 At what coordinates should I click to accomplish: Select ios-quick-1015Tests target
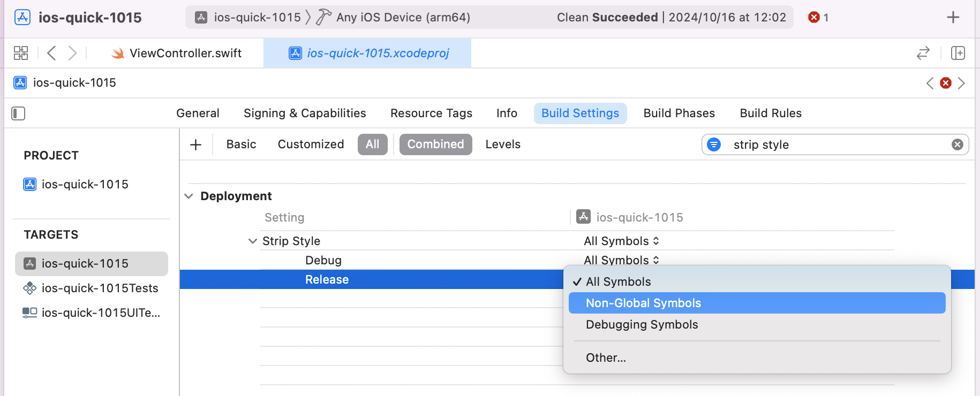tap(100, 288)
